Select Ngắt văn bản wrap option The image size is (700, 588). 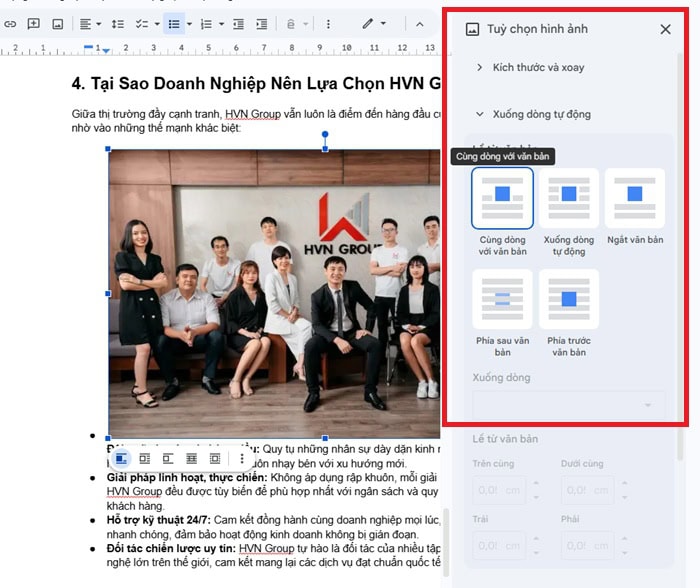click(635, 199)
